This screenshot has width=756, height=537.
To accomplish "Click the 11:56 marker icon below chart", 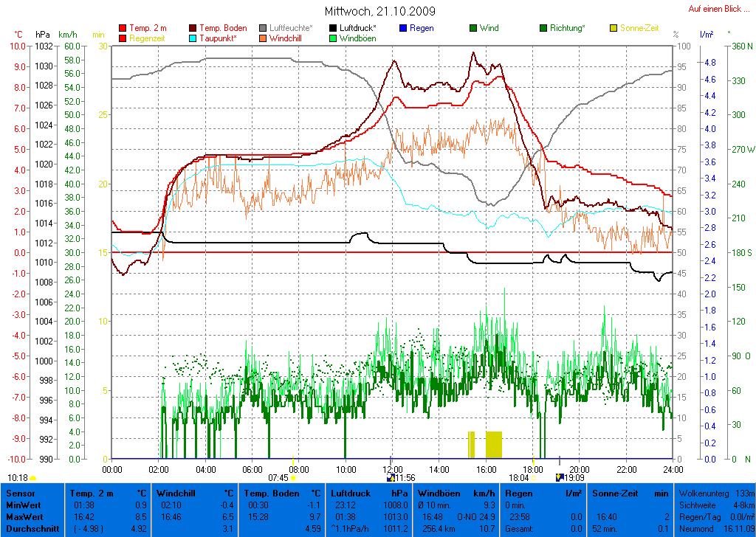I will coord(391,478).
